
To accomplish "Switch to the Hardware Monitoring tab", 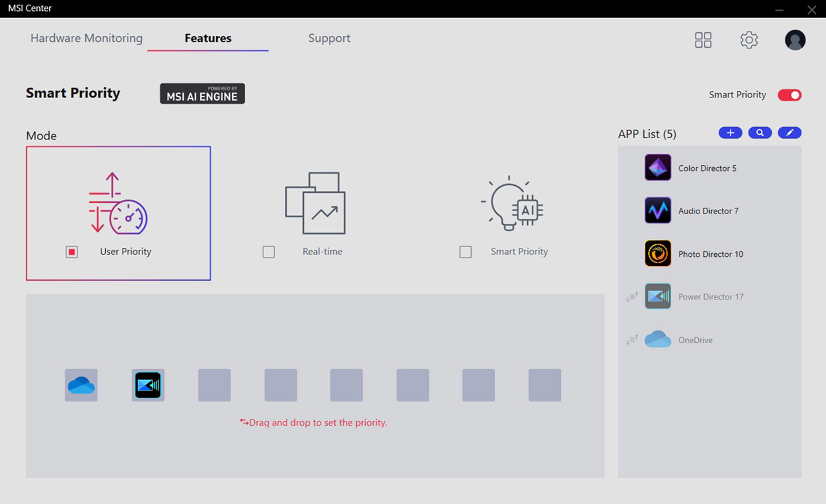I will click(86, 38).
